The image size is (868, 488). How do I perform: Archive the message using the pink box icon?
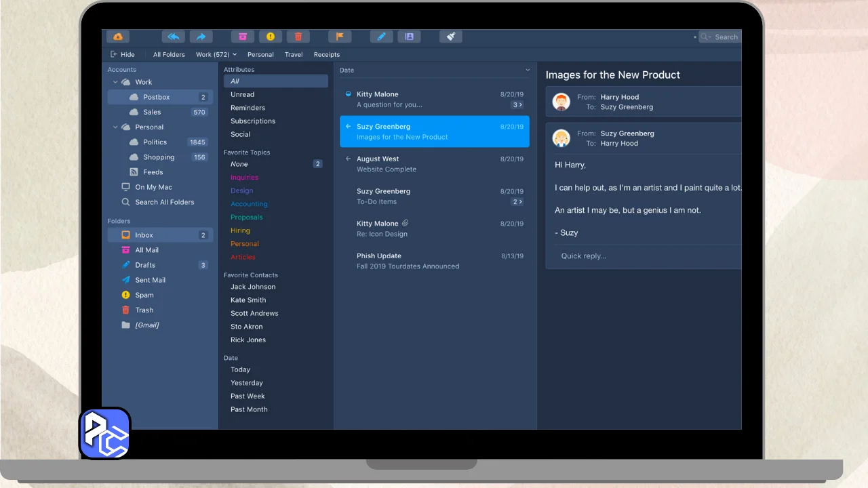click(242, 37)
